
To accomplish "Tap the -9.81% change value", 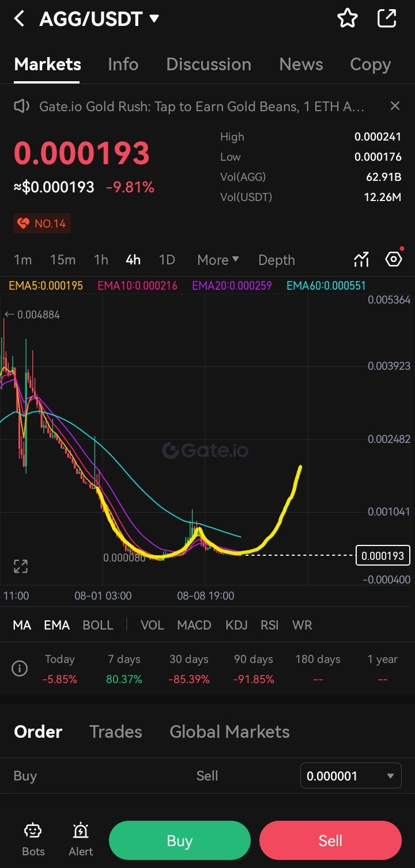I will click(130, 187).
